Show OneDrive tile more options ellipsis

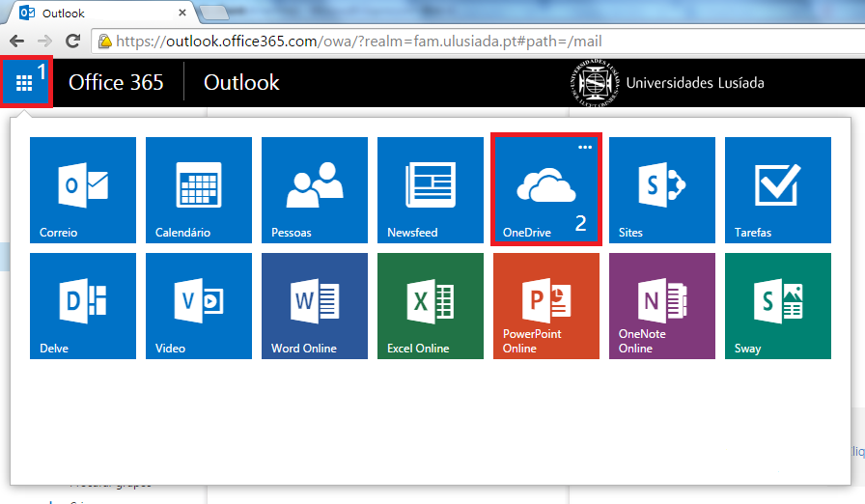click(585, 147)
